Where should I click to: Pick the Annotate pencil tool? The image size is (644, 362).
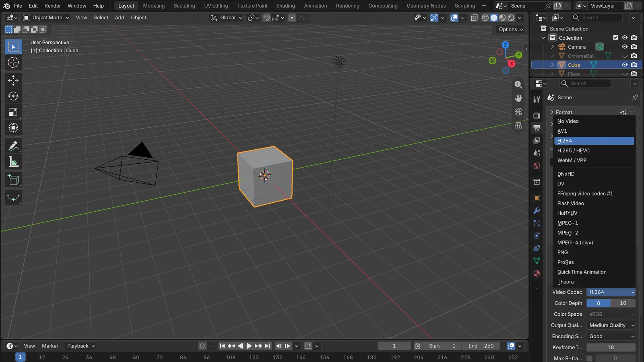click(13, 146)
